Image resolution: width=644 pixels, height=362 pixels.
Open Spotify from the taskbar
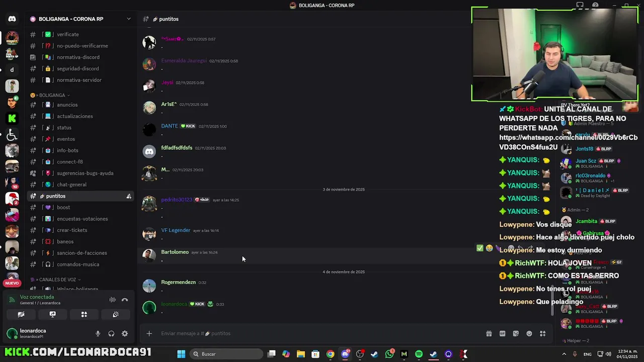[x=419, y=354]
